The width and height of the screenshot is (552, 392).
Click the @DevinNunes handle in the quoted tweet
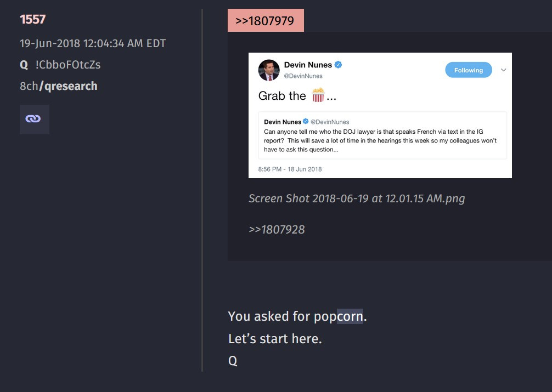[330, 122]
